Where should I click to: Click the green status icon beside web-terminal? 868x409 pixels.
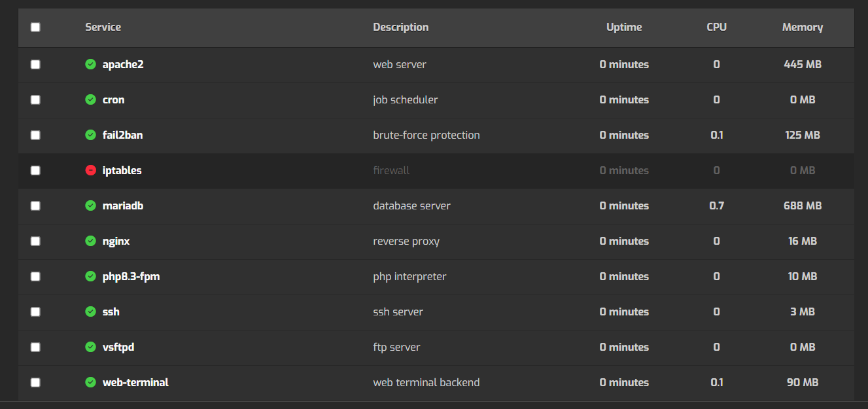pyautogui.click(x=91, y=382)
